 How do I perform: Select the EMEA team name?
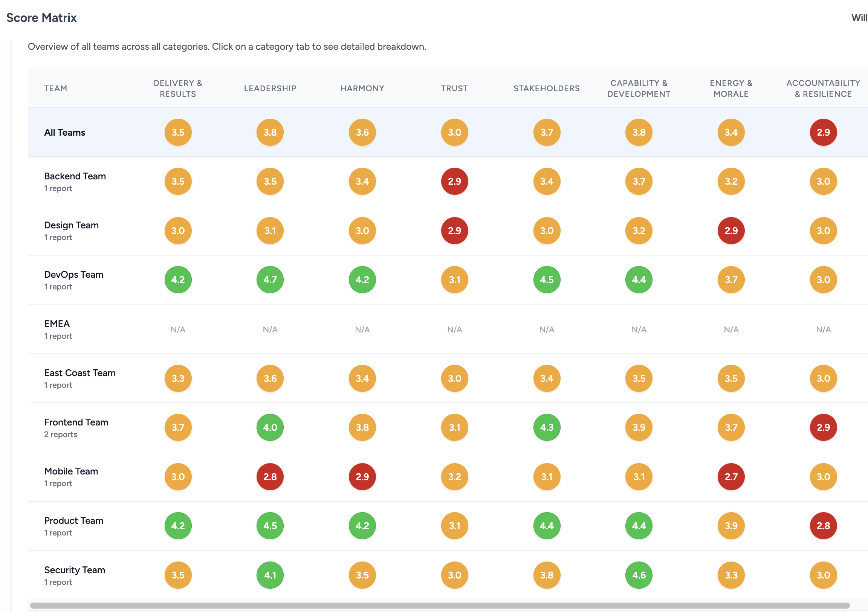point(57,324)
